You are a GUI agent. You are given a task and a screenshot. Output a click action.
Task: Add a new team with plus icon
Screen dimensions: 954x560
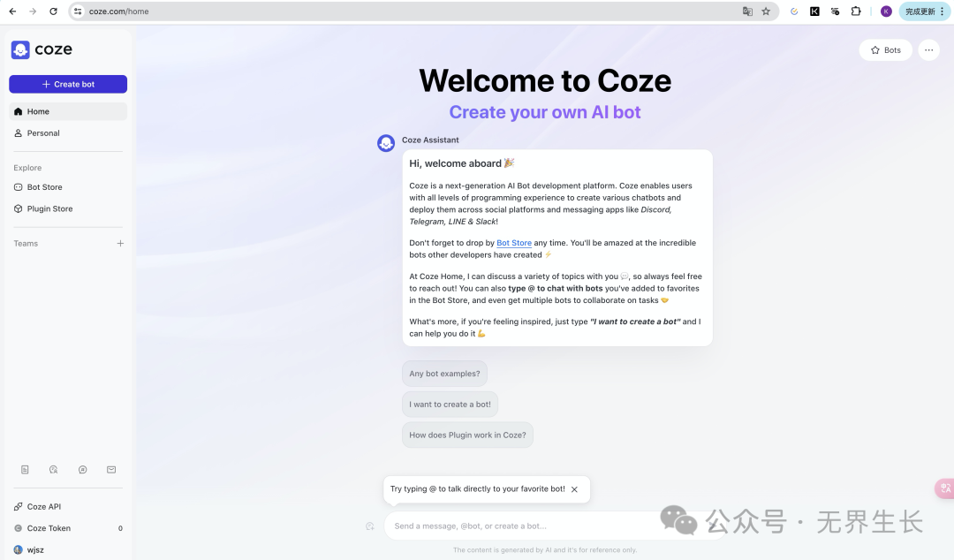coord(120,244)
